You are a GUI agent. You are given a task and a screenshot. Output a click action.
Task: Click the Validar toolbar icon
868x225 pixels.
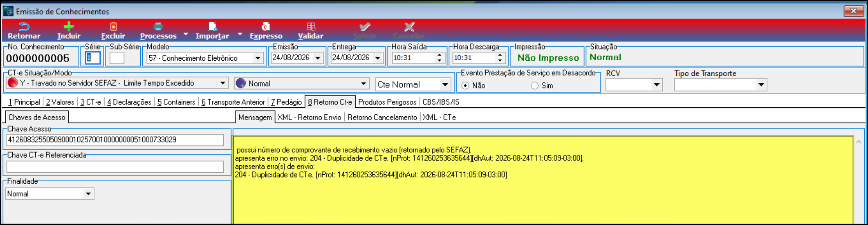(311, 27)
